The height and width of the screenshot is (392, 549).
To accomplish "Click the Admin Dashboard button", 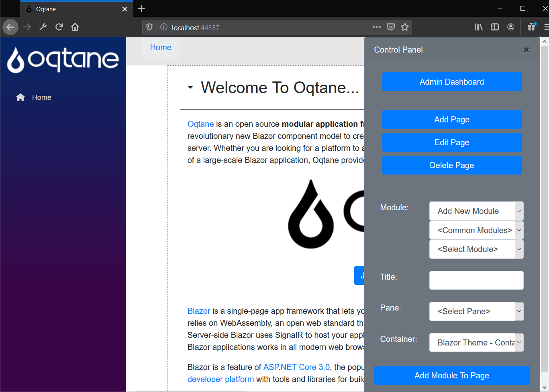I will tap(452, 82).
